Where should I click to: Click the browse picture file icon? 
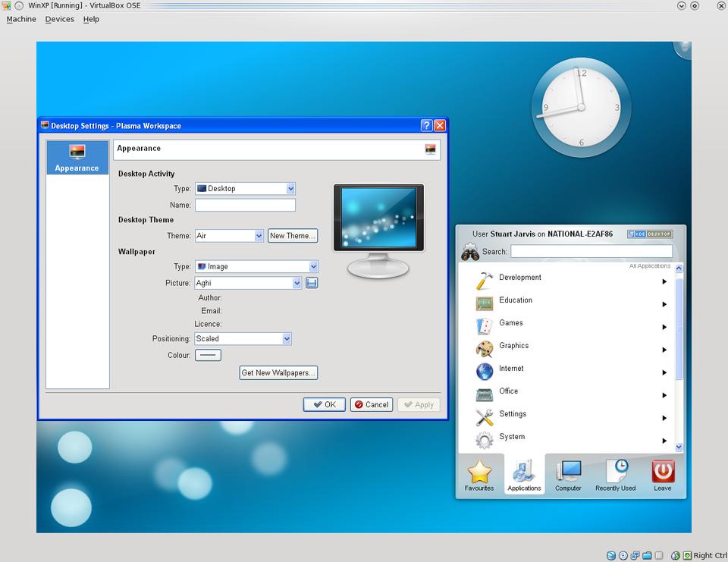tap(312, 283)
